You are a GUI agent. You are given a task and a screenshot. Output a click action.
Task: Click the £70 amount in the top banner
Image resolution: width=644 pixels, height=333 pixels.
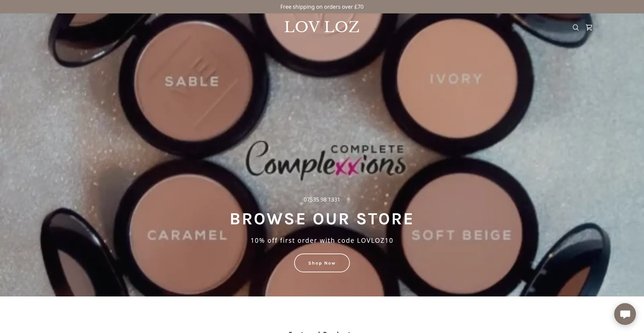pyautogui.click(x=359, y=7)
